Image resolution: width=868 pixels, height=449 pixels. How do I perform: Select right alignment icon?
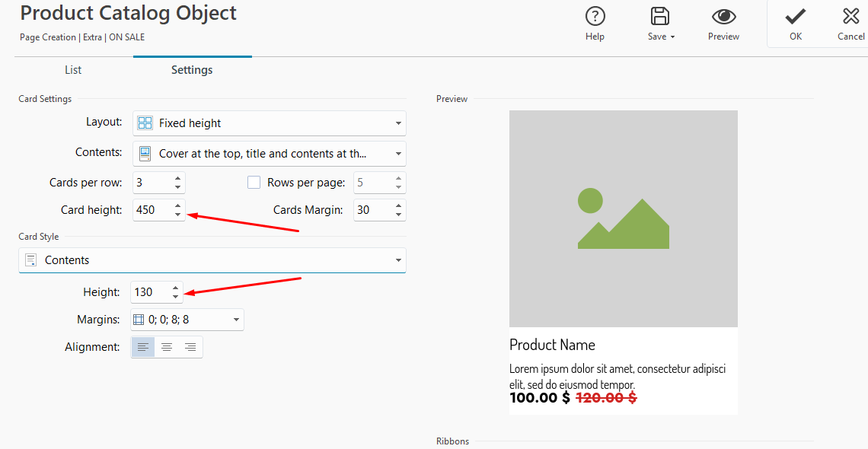pos(190,347)
